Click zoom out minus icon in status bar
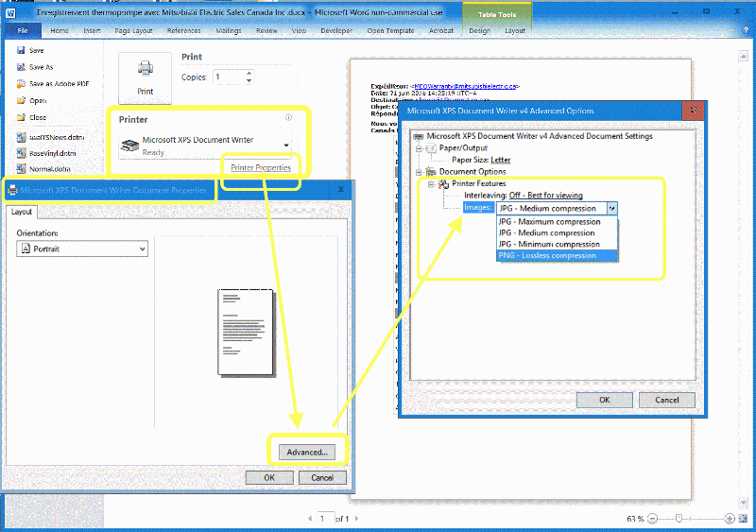 [654, 519]
